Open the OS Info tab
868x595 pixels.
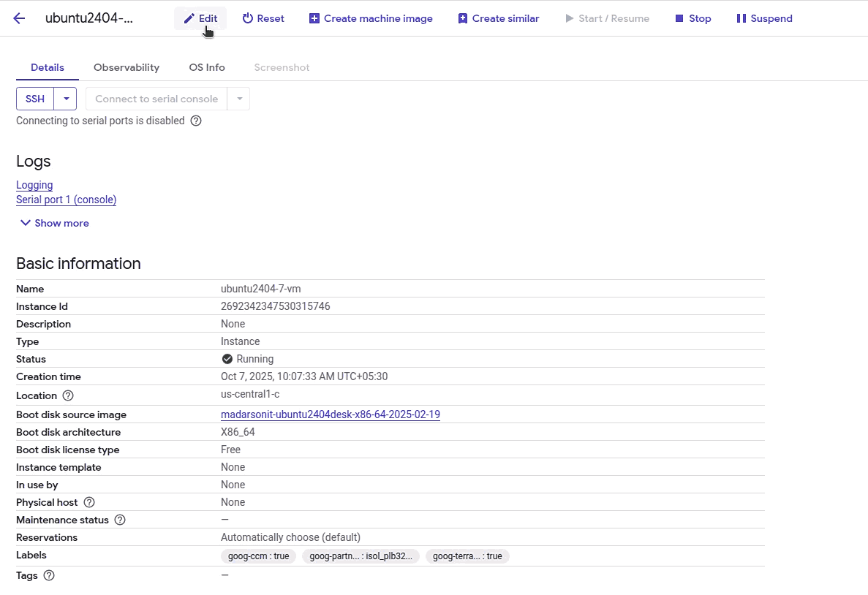click(207, 67)
